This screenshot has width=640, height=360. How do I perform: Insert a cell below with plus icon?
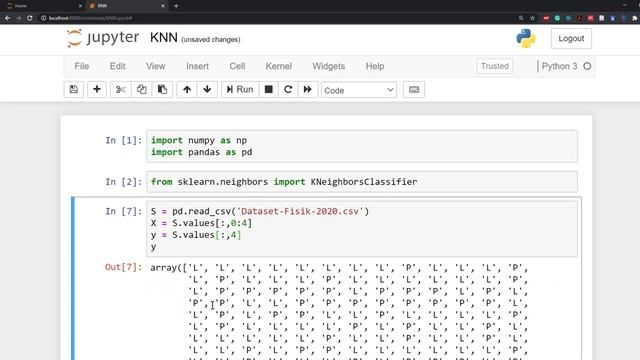(97, 89)
